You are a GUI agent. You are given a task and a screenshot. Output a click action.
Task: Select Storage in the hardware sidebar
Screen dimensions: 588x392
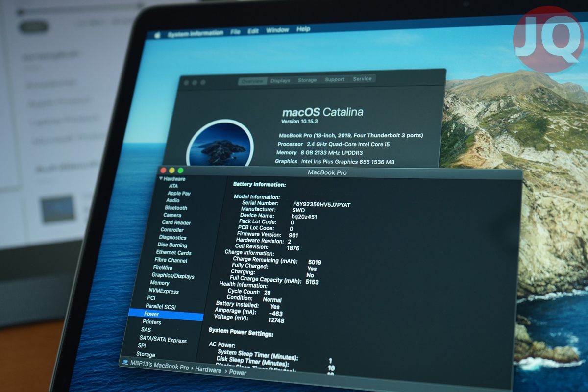click(x=146, y=354)
